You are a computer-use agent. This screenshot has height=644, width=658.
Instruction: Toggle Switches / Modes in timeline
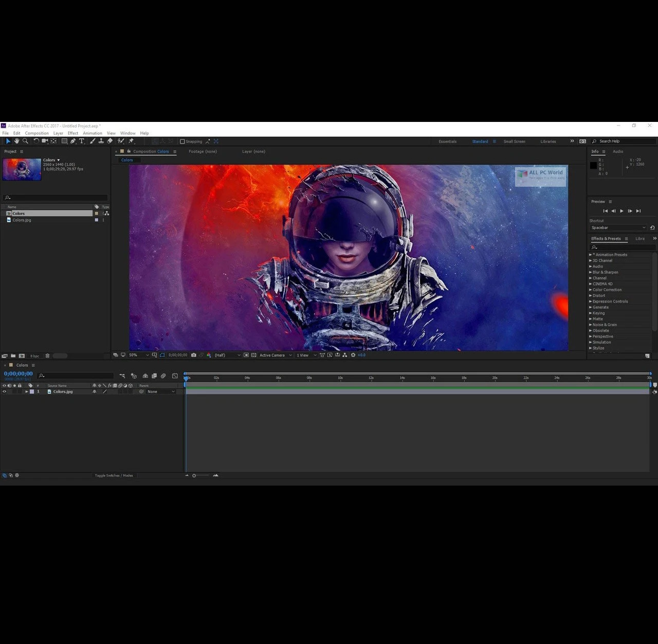114,475
